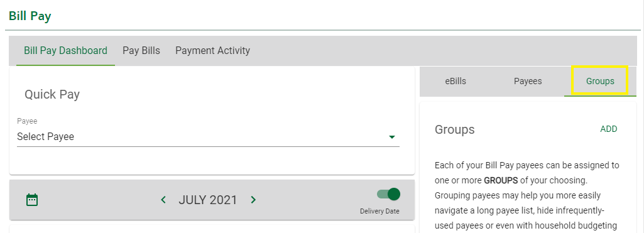The width and height of the screenshot is (644, 233).
Task: Switch to the Bill Pay Dashboard tab
Action: pyautogui.click(x=66, y=50)
